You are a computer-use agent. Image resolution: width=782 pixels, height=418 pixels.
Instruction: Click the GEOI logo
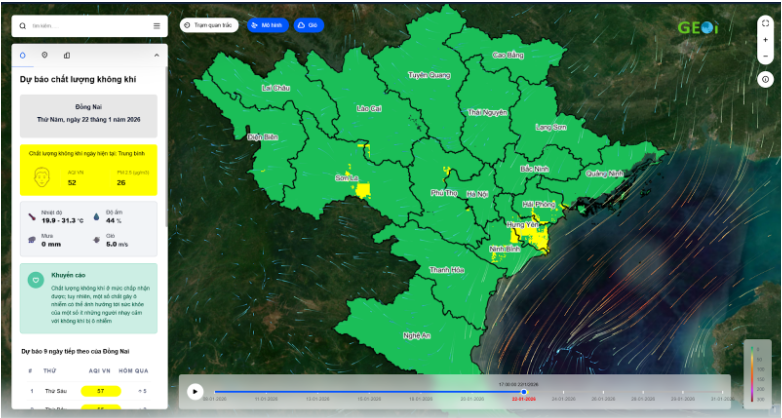coord(697,28)
